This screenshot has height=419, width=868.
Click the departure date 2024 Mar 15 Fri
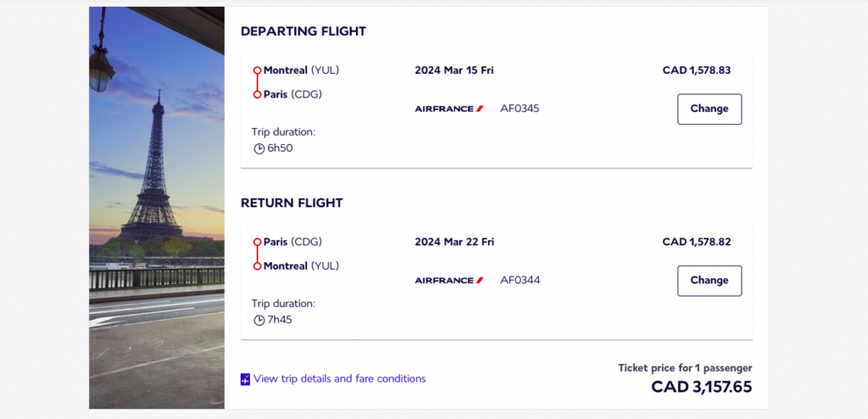[x=454, y=70]
